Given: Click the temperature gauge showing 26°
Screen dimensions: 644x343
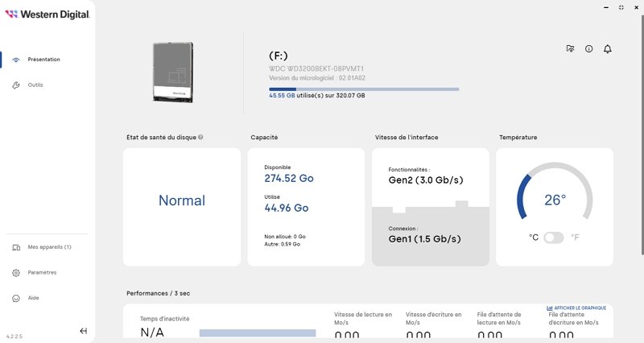Looking at the screenshot, I should point(554,200).
